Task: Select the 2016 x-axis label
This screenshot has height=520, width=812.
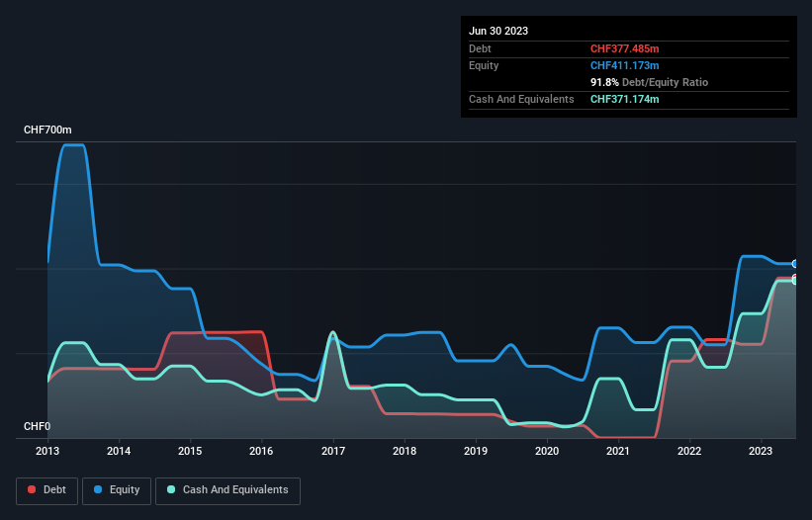Action: click(x=261, y=451)
